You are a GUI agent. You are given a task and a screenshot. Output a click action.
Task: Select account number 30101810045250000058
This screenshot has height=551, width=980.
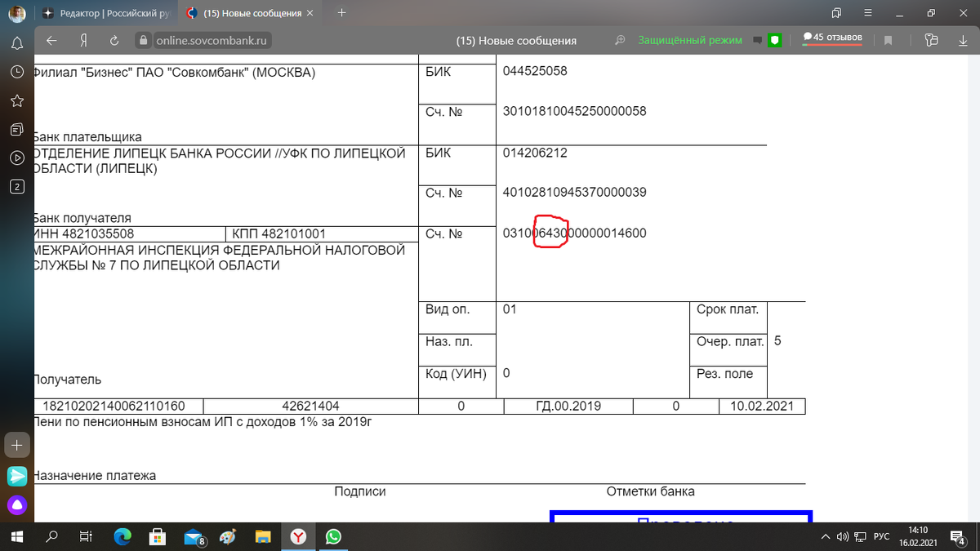coord(575,111)
